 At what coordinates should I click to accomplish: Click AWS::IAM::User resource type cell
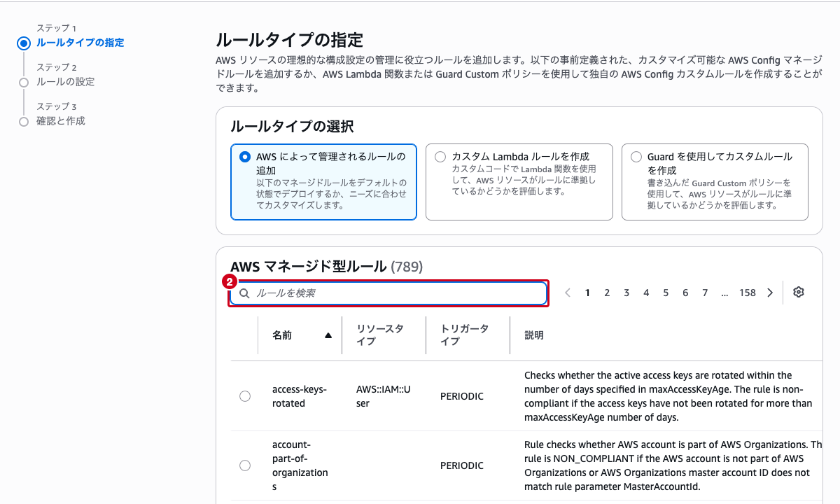[x=383, y=396]
